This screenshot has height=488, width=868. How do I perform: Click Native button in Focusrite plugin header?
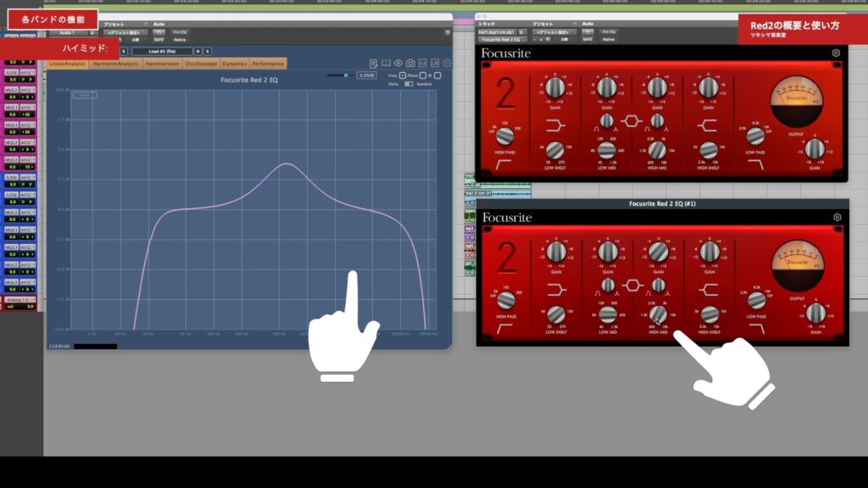click(x=609, y=39)
